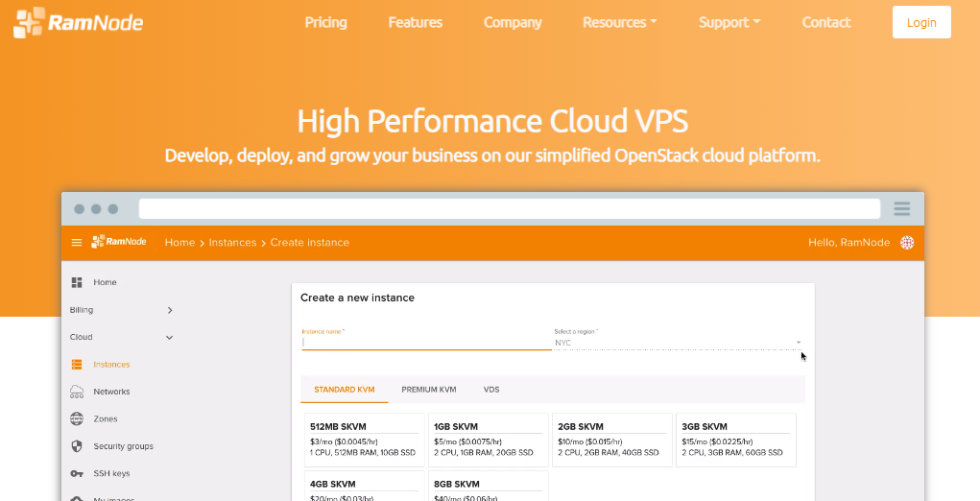Screen dimensions: 980x501
Task: Click the Instances server icon in sidebar
Action: click(77, 364)
